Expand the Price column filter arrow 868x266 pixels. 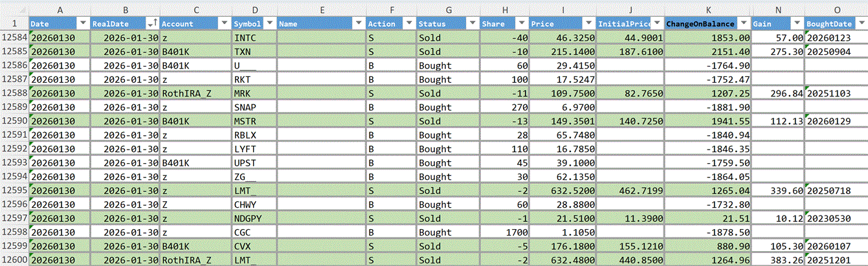pos(588,23)
